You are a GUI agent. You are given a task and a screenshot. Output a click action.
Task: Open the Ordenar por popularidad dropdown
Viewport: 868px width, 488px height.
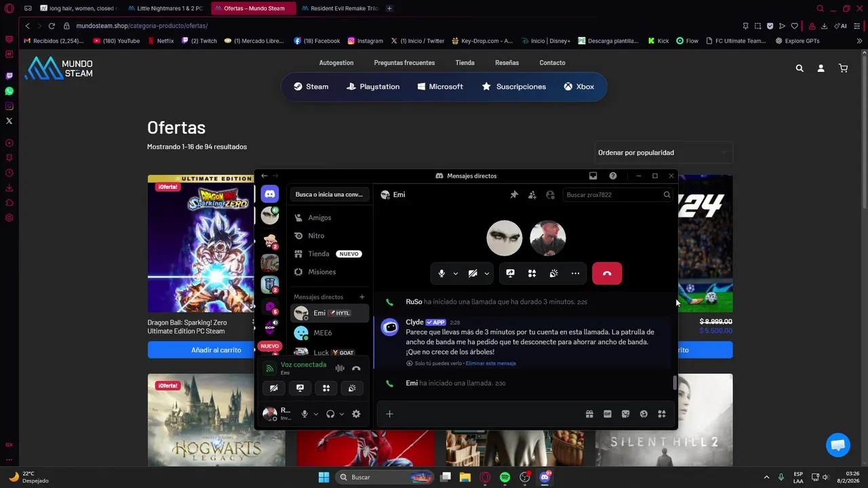click(x=664, y=152)
